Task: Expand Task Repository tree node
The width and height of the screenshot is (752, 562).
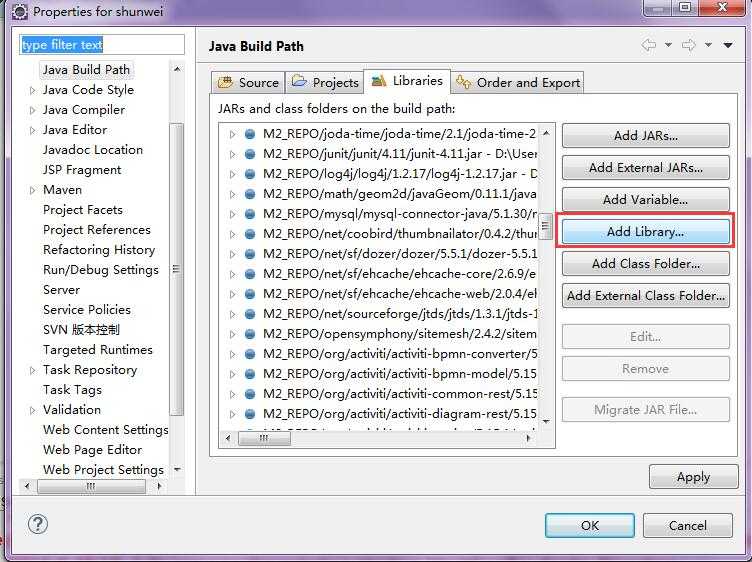Action: coord(32,370)
